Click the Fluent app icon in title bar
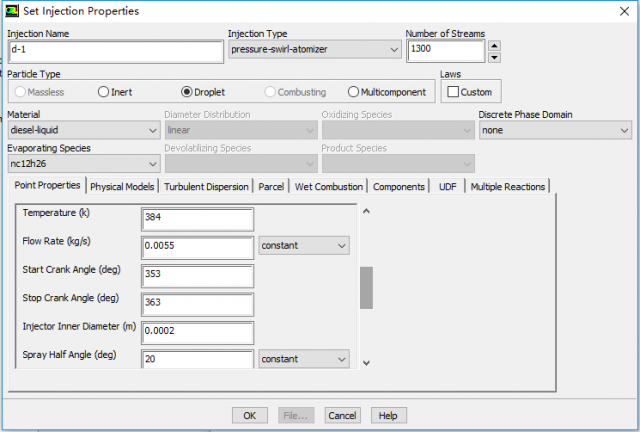The image size is (640, 432). (11, 11)
